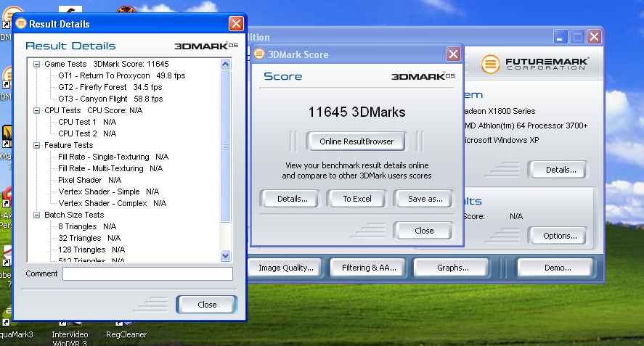Collapse the CPU Tests tree node

[x=36, y=110]
